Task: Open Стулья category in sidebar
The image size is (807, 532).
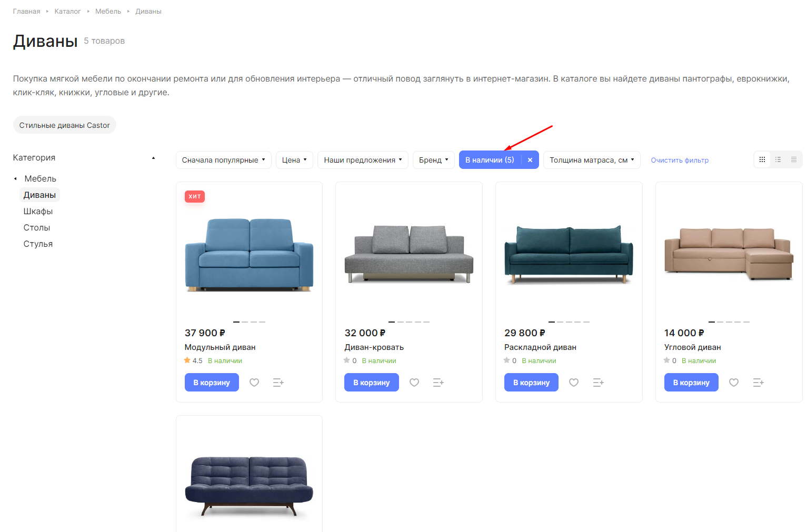Action: tap(38, 244)
